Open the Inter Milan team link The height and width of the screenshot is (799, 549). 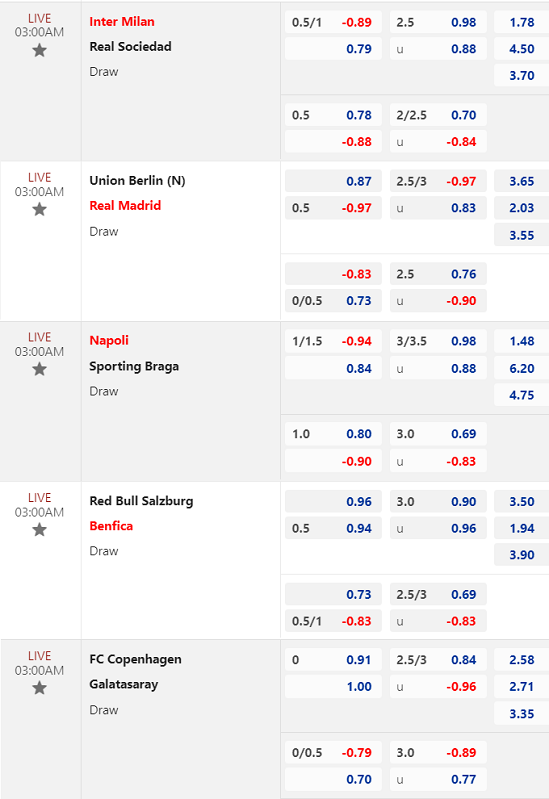pyautogui.click(x=122, y=21)
